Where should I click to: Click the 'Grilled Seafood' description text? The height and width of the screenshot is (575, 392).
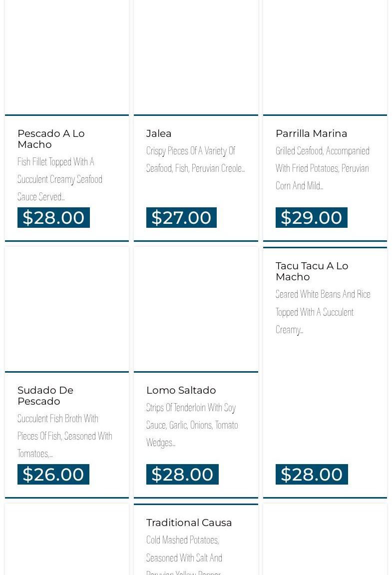point(322,168)
